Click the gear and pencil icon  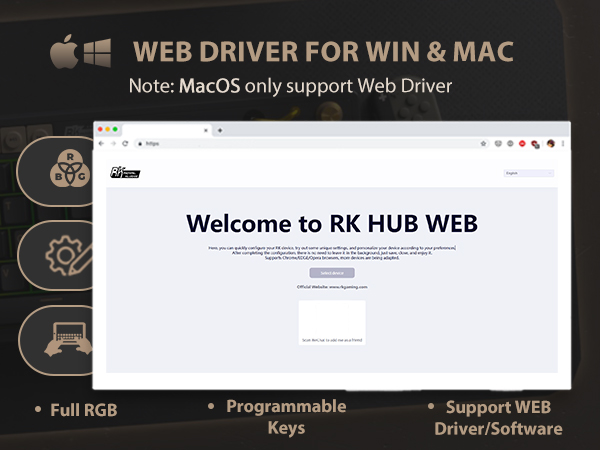[x=69, y=256]
